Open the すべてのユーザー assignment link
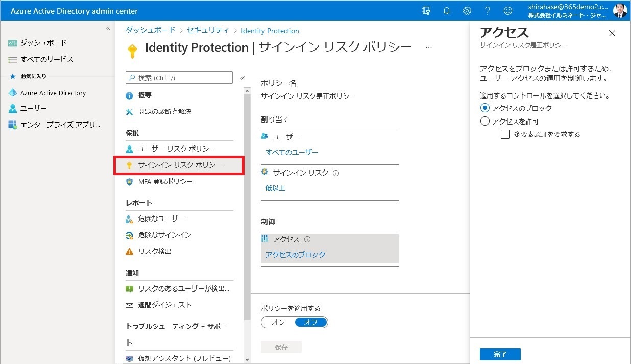This screenshot has height=364, width=631. pyautogui.click(x=292, y=152)
